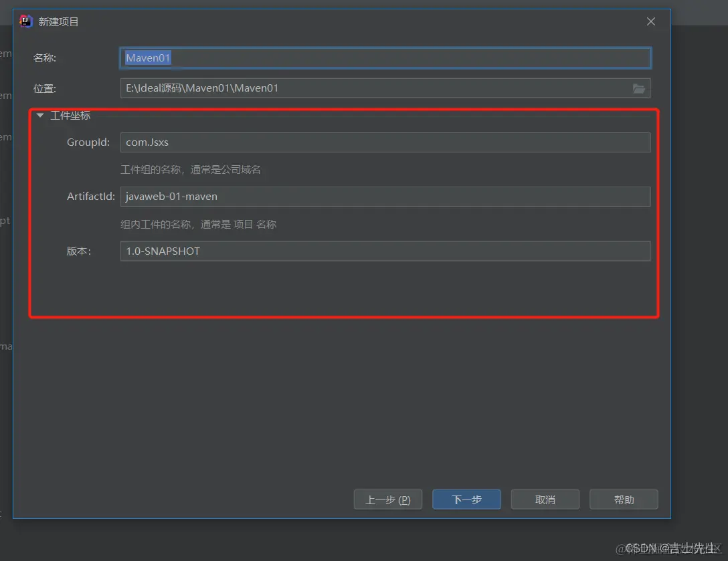The height and width of the screenshot is (561, 728).
Task: Click the 位置: label
Action: coord(45,89)
